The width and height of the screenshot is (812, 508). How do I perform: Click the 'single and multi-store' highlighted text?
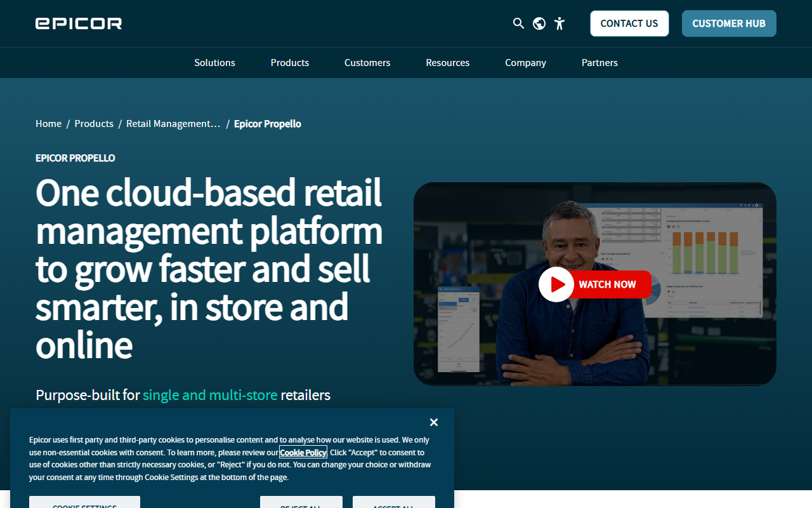[x=210, y=395]
